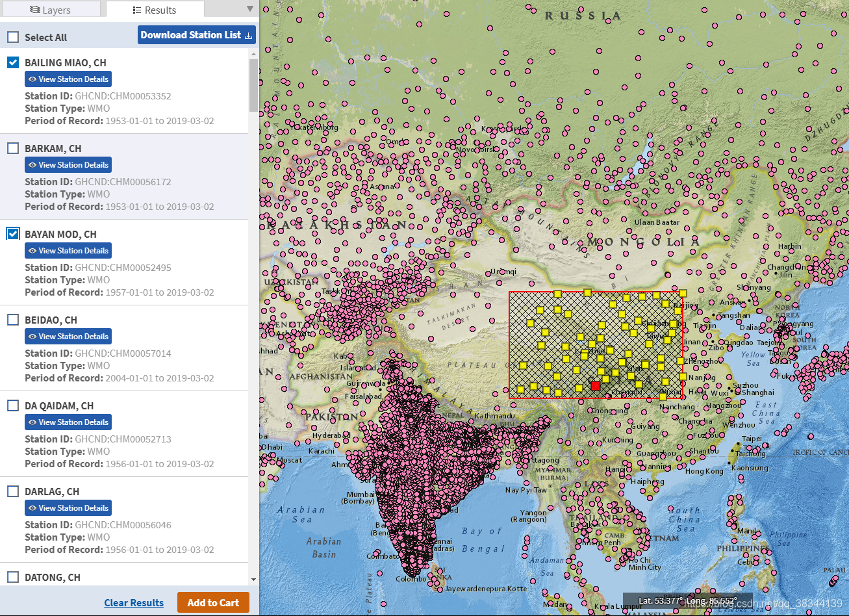The height and width of the screenshot is (616, 849).
Task: Click Download Station List button
Action: [x=196, y=35]
